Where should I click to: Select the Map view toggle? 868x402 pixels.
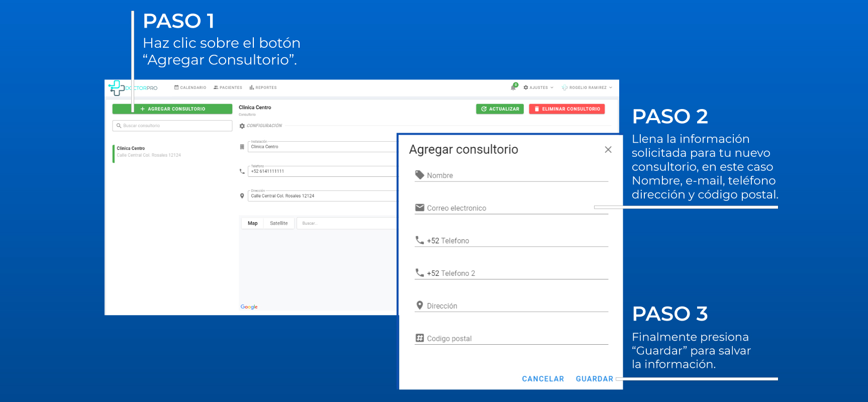click(252, 223)
